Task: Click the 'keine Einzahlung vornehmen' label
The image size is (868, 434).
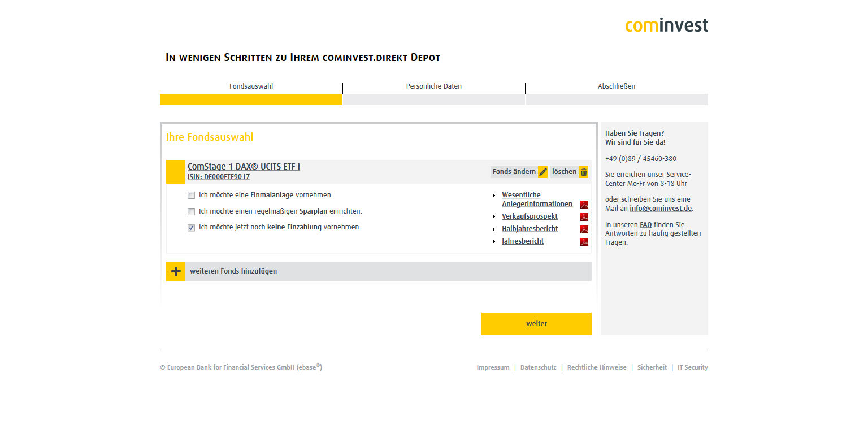Action: [280, 227]
